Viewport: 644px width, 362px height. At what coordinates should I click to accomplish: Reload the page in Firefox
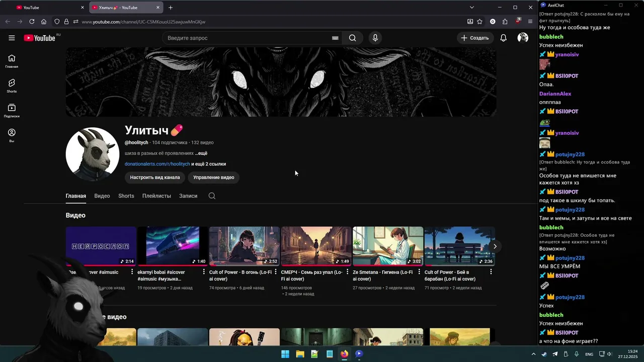32,22
